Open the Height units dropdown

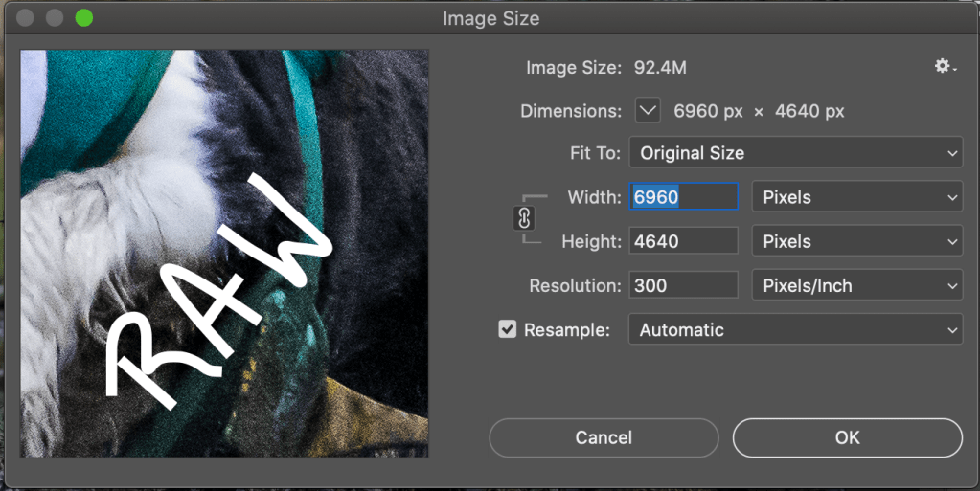857,241
